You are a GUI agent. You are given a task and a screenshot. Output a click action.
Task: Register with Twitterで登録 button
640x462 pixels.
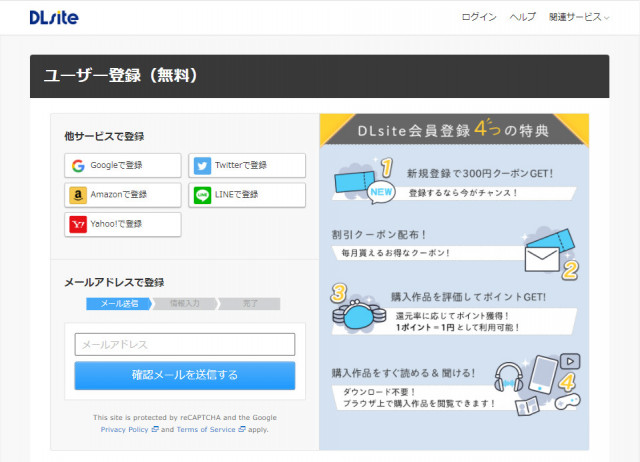point(247,165)
